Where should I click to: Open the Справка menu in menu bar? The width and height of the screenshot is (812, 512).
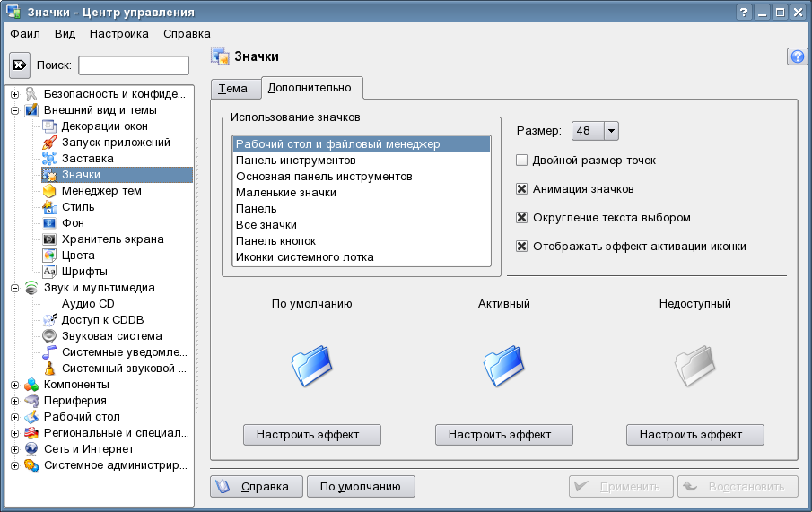pyautogui.click(x=187, y=34)
